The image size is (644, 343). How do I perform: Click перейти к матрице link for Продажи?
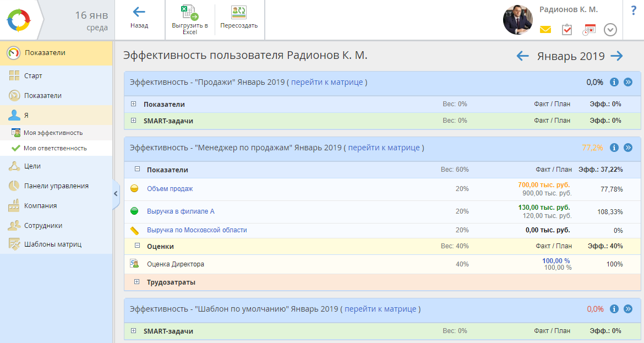click(327, 82)
